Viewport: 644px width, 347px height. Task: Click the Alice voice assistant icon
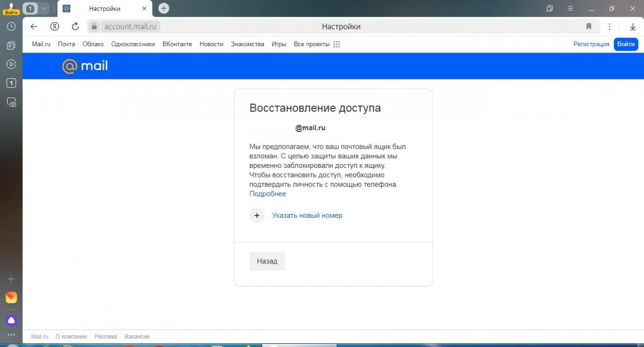coord(11,321)
